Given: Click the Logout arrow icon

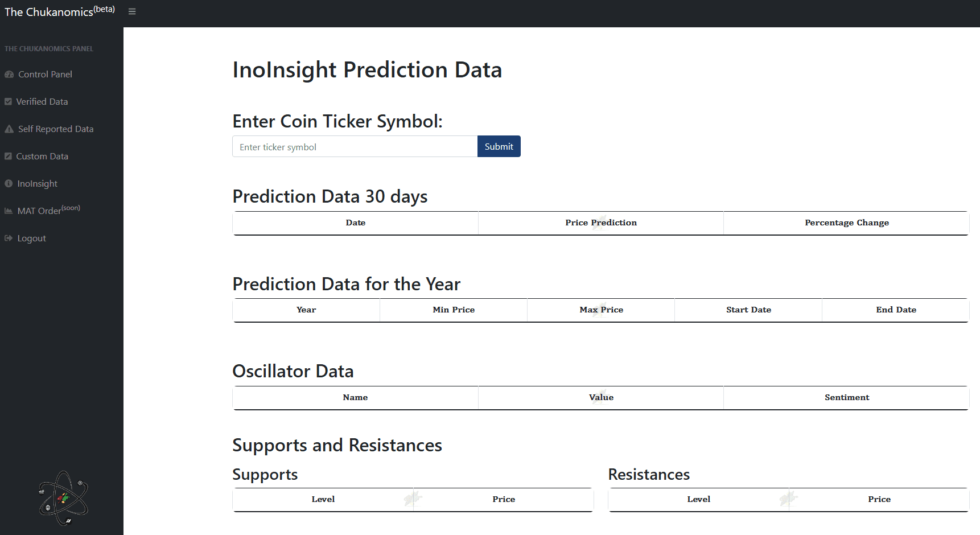Looking at the screenshot, I should 9,238.
